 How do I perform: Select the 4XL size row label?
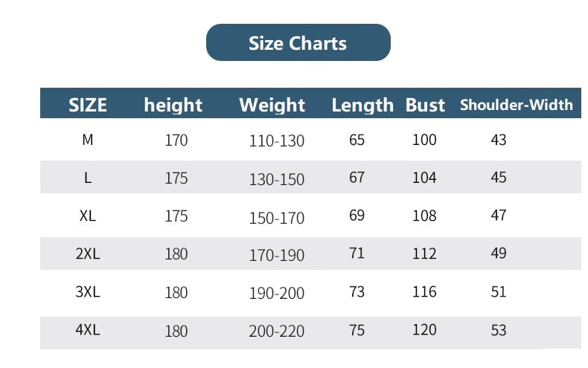pyautogui.click(x=88, y=329)
